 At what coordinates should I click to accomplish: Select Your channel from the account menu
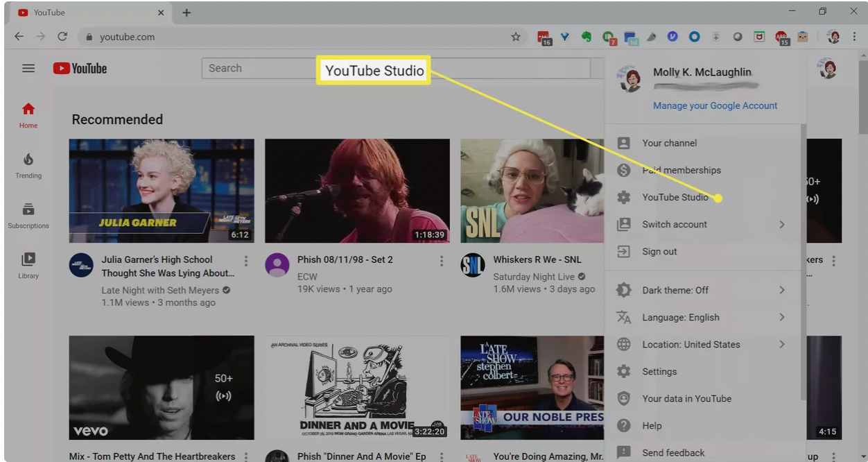pyautogui.click(x=669, y=143)
